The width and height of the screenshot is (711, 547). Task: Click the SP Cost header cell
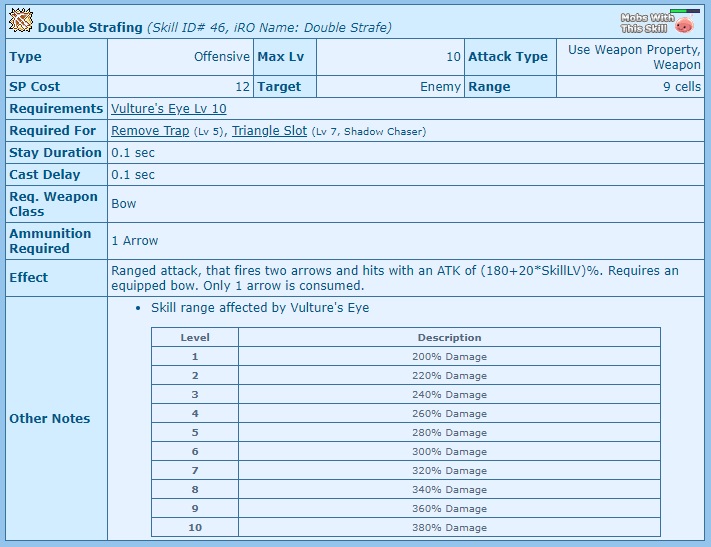(x=57, y=87)
